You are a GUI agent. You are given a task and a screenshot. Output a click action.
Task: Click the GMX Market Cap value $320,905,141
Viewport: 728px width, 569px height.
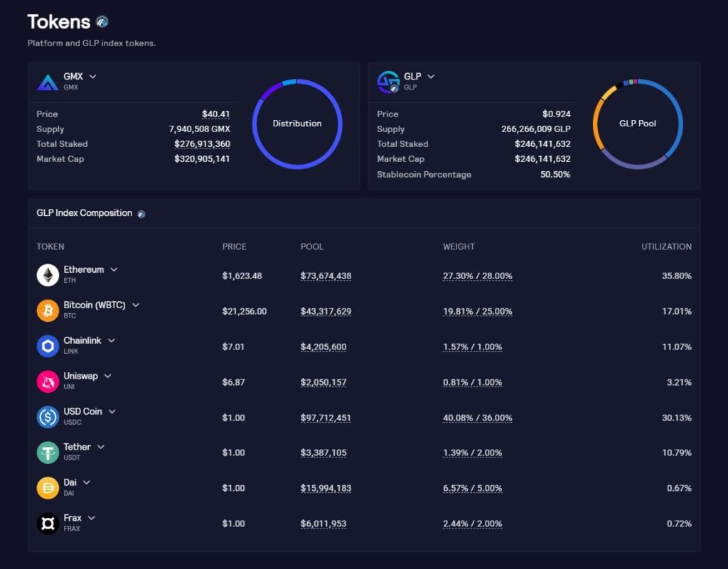[202, 158]
